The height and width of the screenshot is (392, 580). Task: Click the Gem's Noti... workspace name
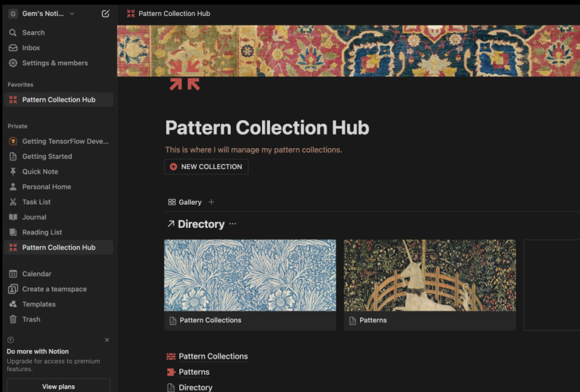pyautogui.click(x=43, y=14)
